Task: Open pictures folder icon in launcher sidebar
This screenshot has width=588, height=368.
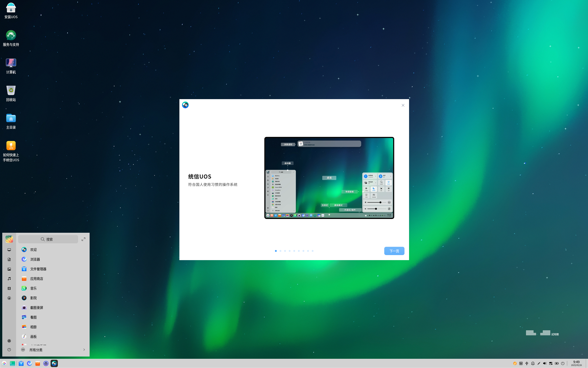Action: tap(9, 269)
